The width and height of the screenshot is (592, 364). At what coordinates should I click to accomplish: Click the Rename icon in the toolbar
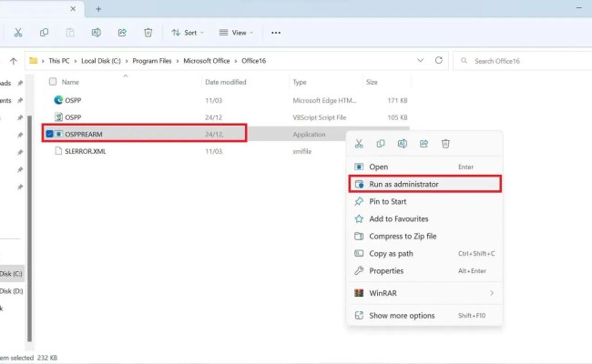[97, 33]
